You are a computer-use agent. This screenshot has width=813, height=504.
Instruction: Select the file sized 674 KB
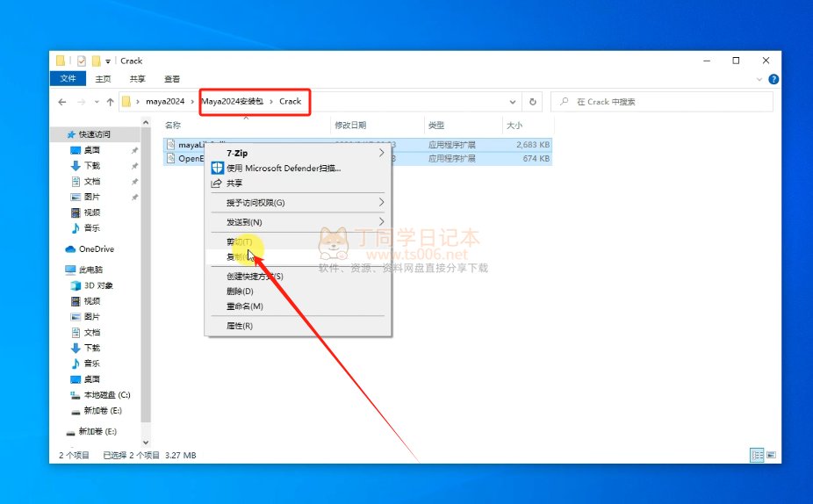[357, 158]
